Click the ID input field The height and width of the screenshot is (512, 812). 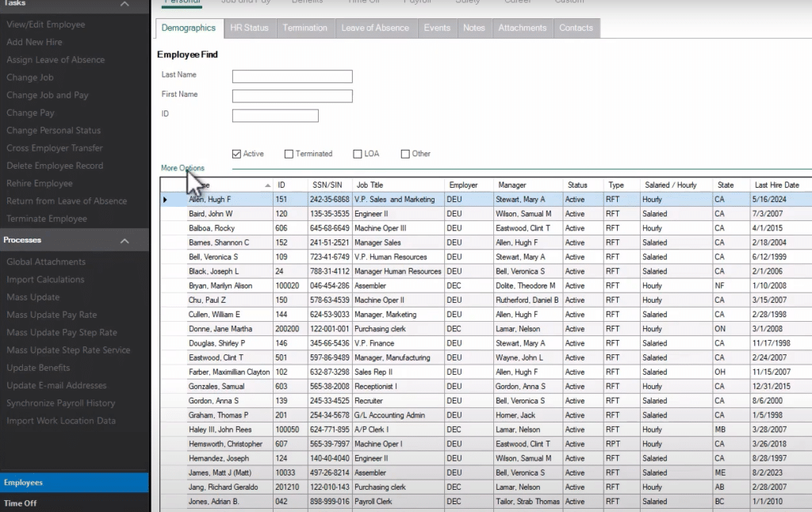(275, 116)
